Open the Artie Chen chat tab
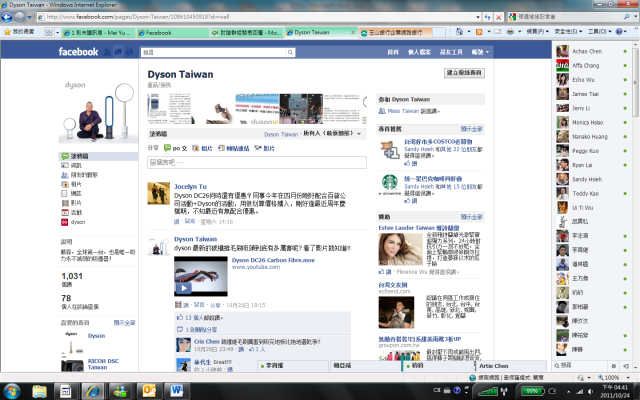 click(x=511, y=366)
